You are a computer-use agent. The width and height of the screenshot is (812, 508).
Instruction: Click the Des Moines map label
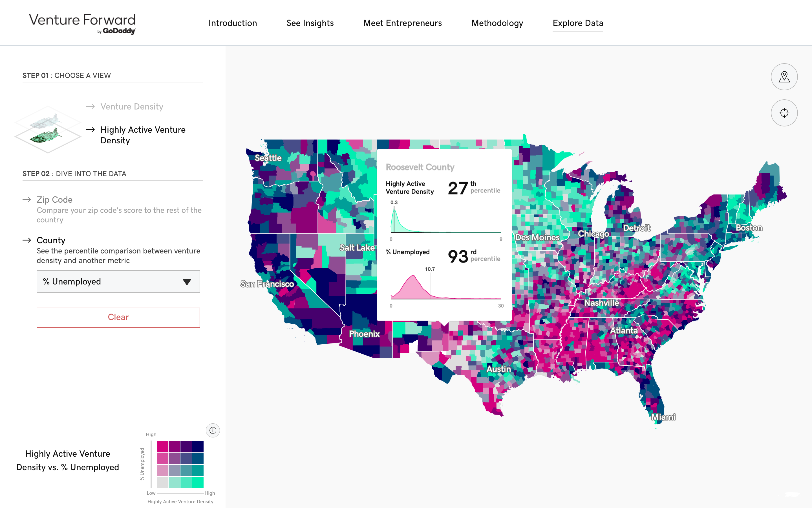(x=537, y=237)
